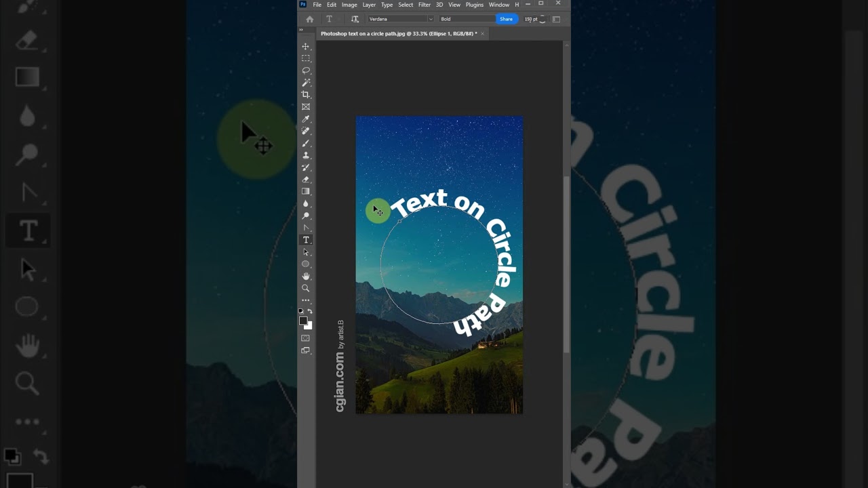Select the Clone Stamp tool
The height and width of the screenshot is (488, 868).
[306, 155]
